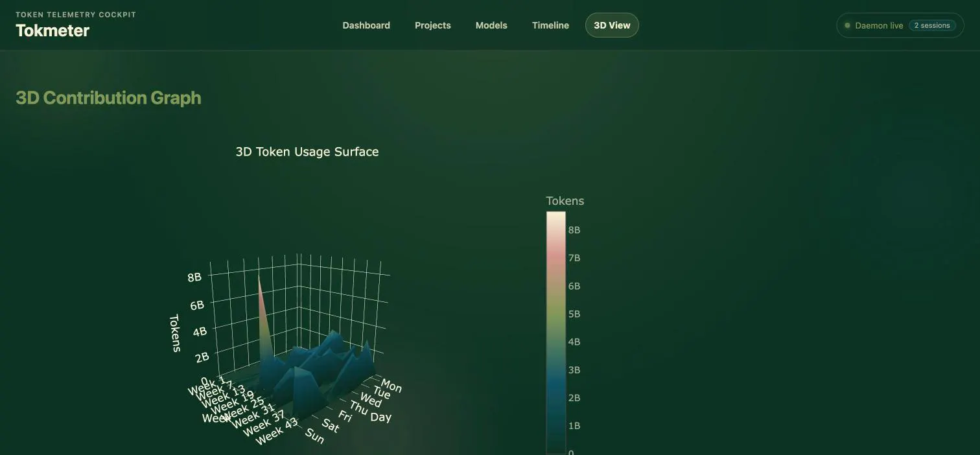Go to the Models tab
The height and width of the screenshot is (455, 980).
(491, 25)
